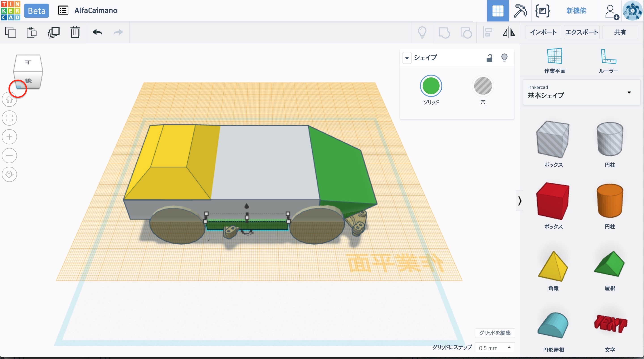
Task: Set shape to Hole (穴)
Action: point(483,86)
